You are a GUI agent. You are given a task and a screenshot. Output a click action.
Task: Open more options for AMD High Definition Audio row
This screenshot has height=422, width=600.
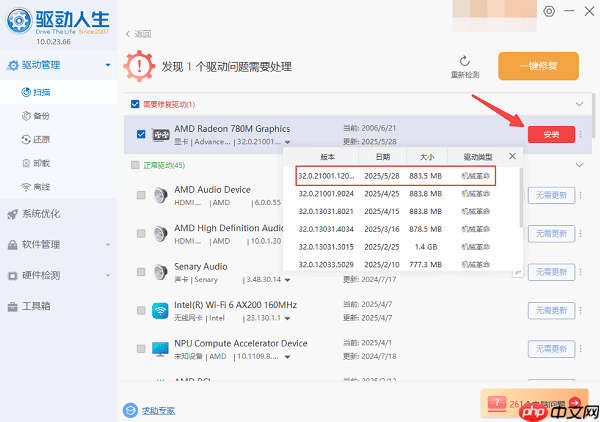click(x=580, y=234)
